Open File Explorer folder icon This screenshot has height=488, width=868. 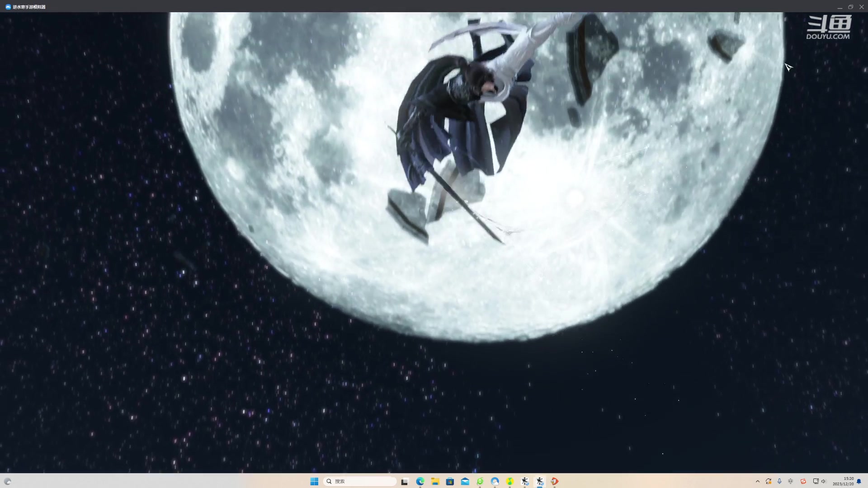435,481
